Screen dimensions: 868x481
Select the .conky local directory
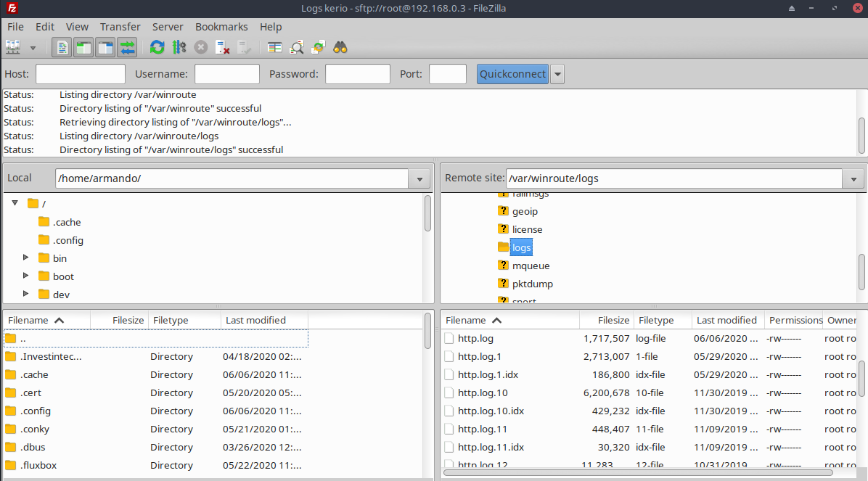[155, 429]
